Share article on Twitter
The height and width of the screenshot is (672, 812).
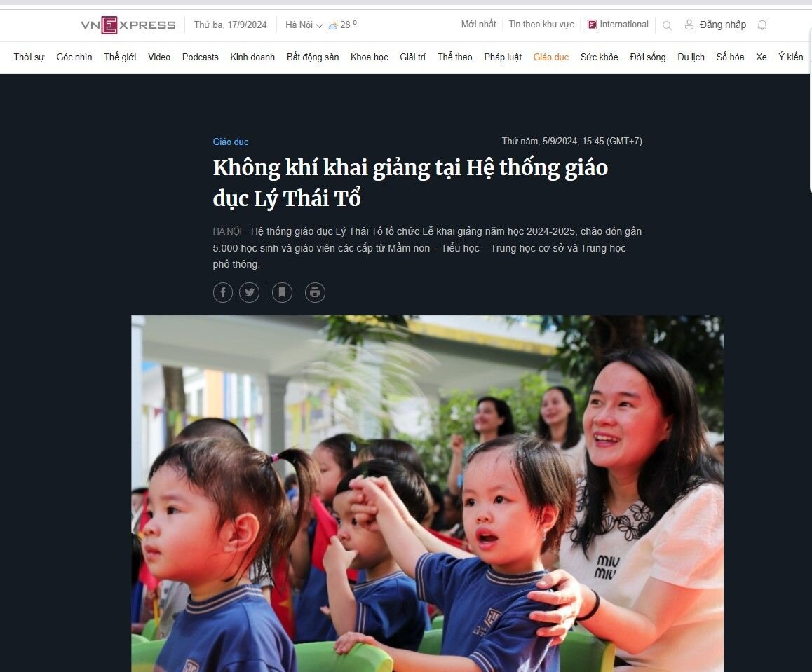249,293
